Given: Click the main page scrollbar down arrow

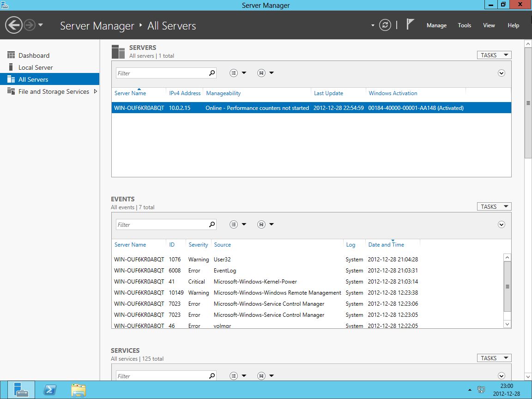Looking at the screenshot, I should click(528, 376).
